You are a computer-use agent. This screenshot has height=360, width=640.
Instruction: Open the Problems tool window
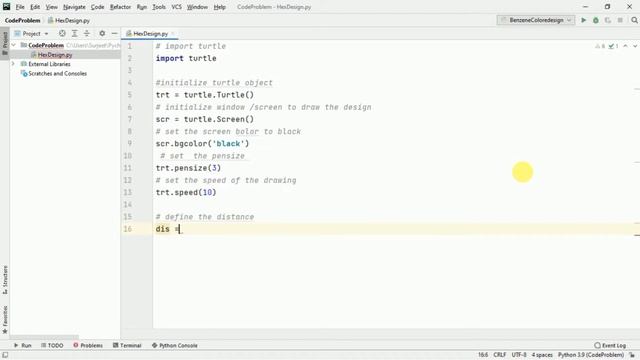point(88,345)
